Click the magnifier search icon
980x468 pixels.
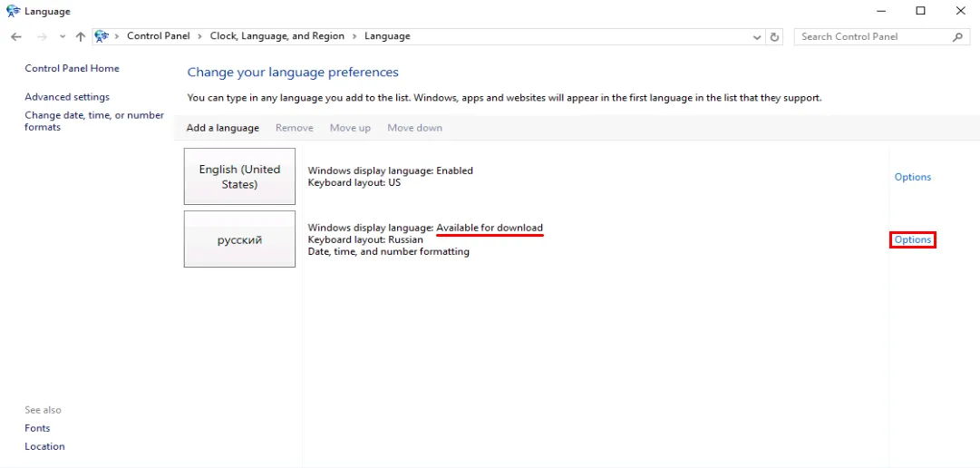pyautogui.click(x=958, y=36)
